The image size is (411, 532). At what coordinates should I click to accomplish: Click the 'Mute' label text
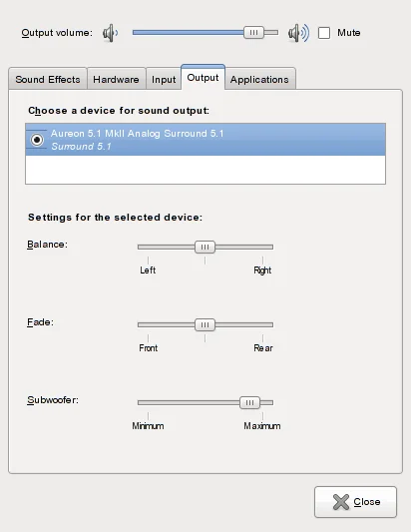click(348, 33)
